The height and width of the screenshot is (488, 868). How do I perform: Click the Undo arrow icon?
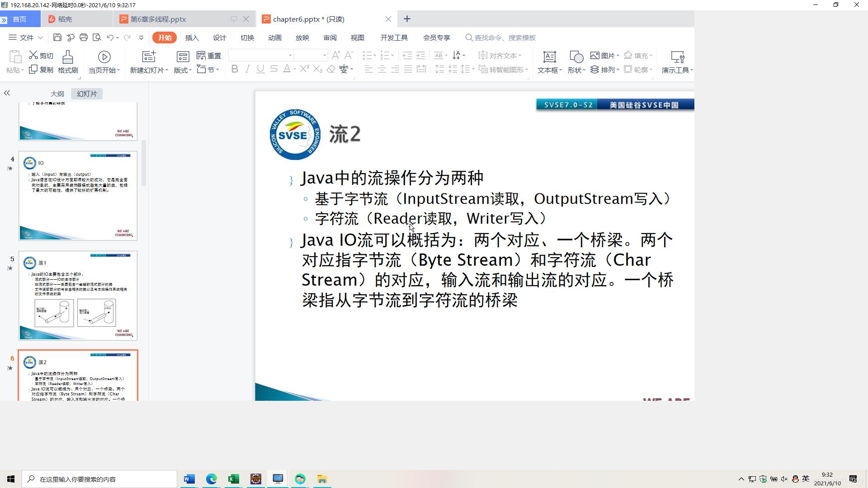[x=110, y=38]
